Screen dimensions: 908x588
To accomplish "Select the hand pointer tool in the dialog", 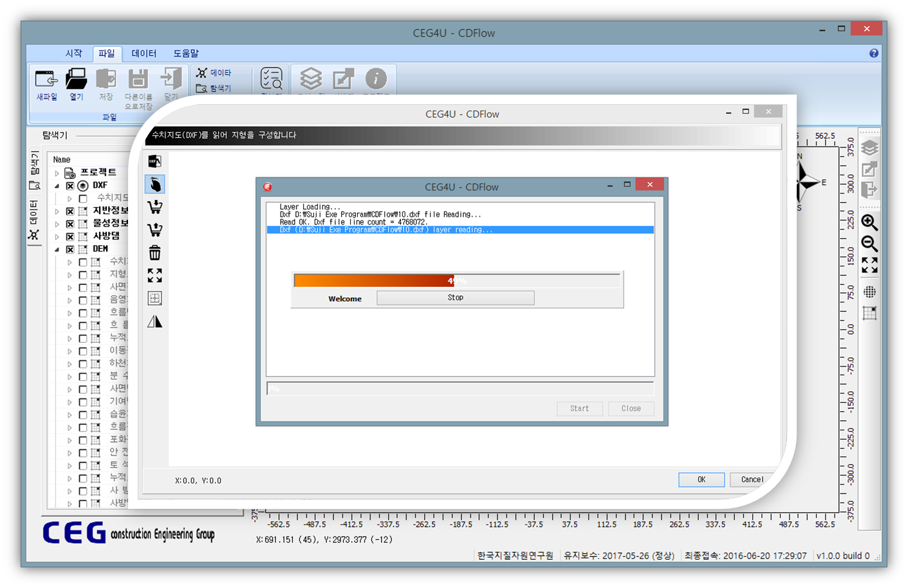I will (x=155, y=185).
